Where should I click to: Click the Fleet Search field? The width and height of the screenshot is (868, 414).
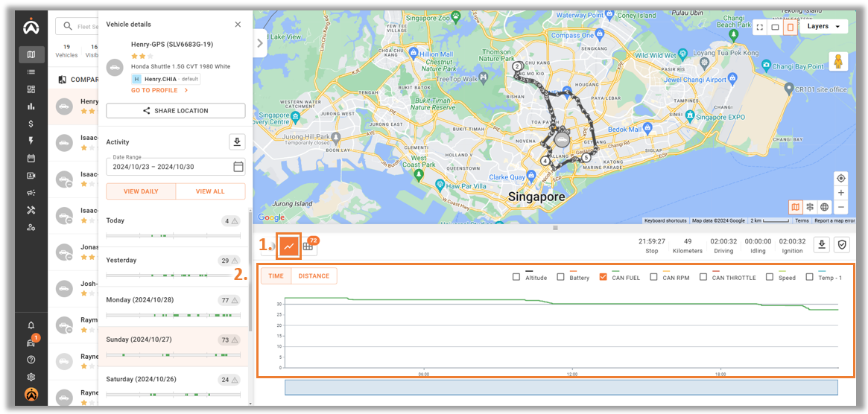(x=77, y=26)
